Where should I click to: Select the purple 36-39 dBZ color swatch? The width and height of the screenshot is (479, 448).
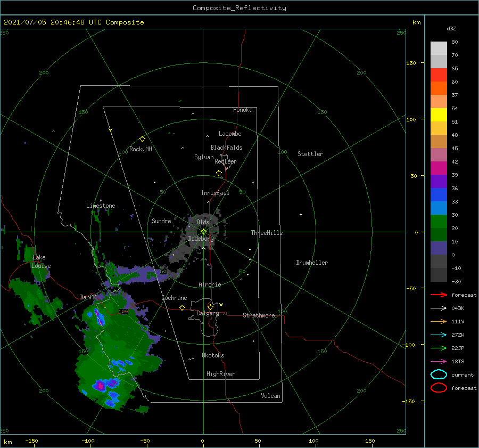coord(439,181)
